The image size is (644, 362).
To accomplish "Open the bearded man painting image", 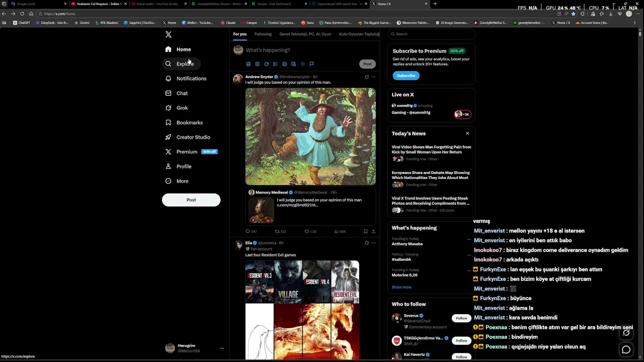I will pyautogui.click(x=310, y=137).
